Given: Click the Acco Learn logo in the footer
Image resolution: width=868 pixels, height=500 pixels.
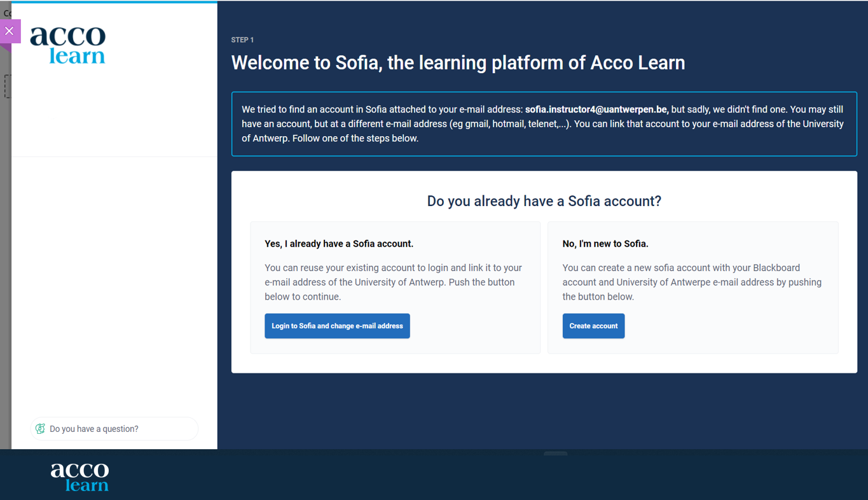Looking at the screenshot, I should [x=79, y=477].
